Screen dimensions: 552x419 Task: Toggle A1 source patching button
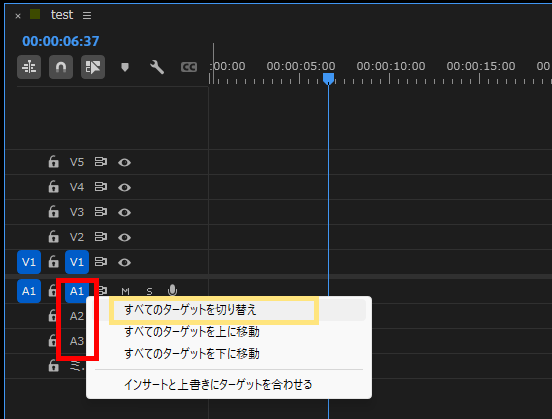point(29,291)
